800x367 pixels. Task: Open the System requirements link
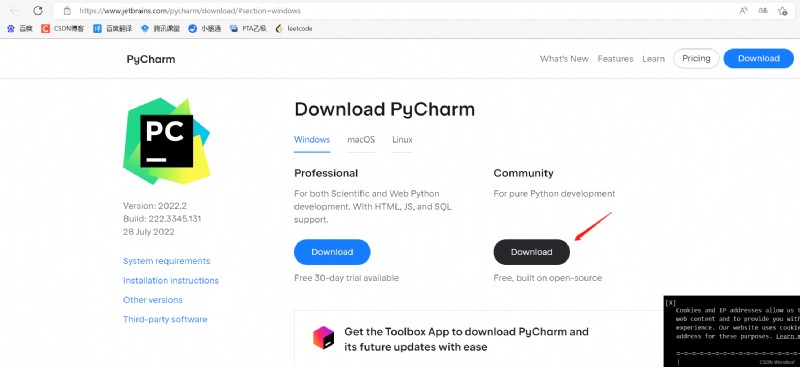pos(166,261)
